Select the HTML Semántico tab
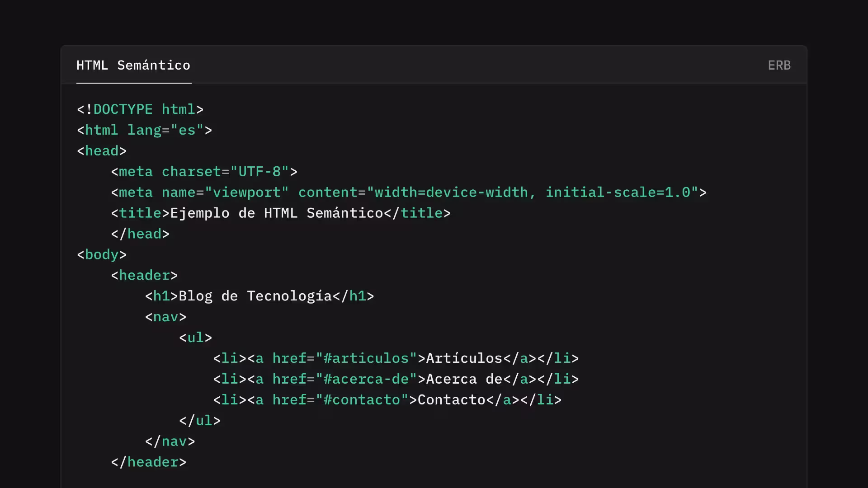Image resolution: width=868 pixels, height=488 pixels. pos(133,65)
